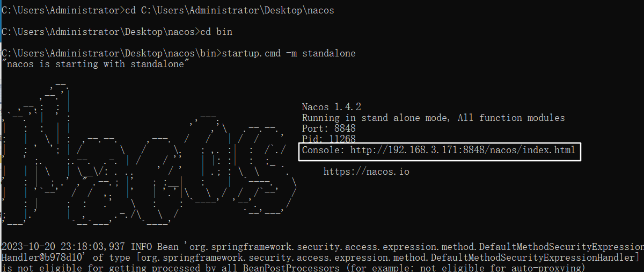This screenshot has width=644, height=272.
Task: Click the 'cd bin' command text
Action: [x=216, y=32]
